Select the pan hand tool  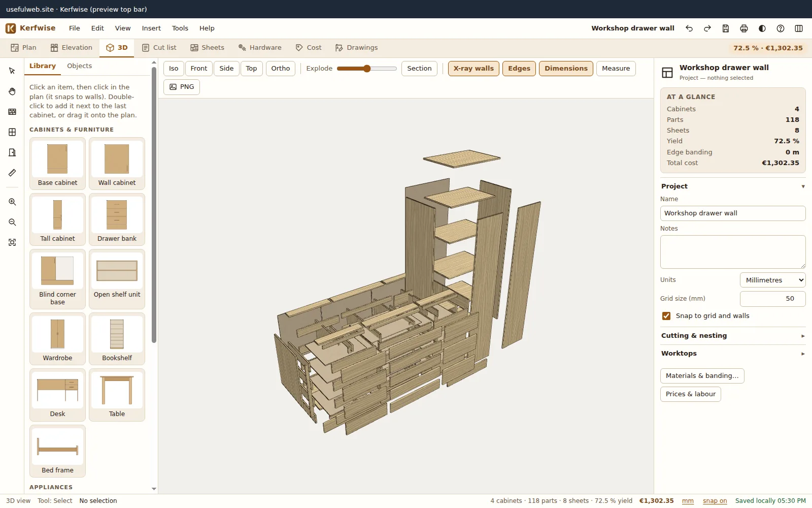pyautogui.click(x=12, y=91)
